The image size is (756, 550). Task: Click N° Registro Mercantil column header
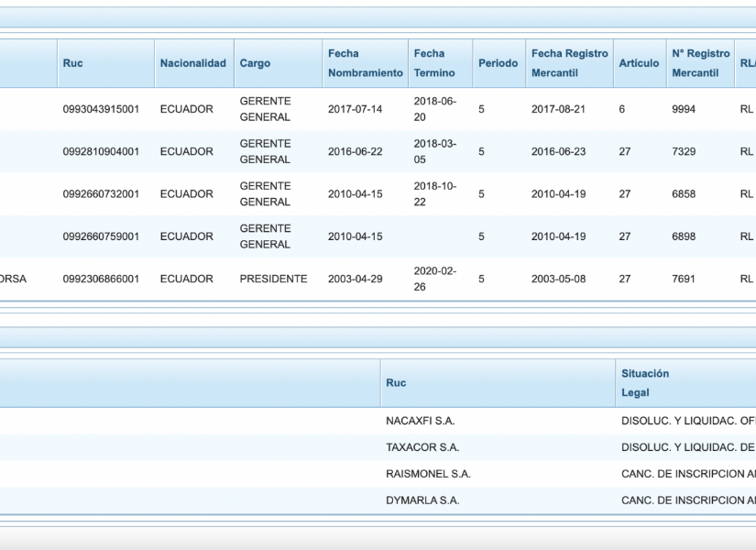pyautogui.click(x=700, y=63)
